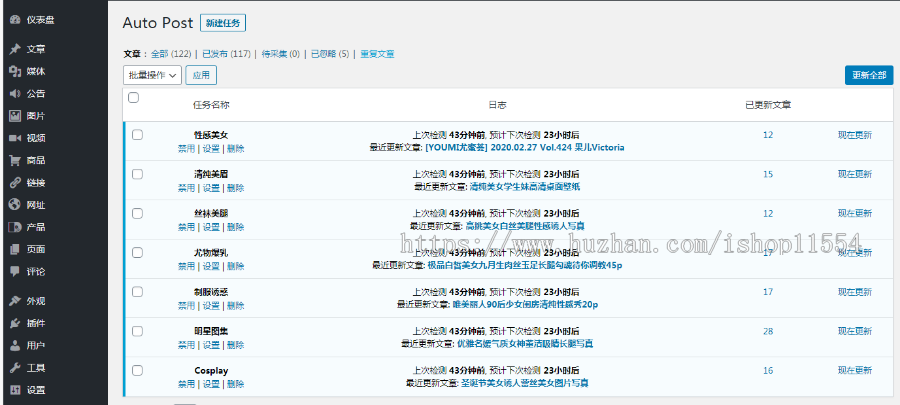This screenshot has height=405, width=900.
Task: Click 设置 under 清纯美眉 task
Action: point(211,188)
